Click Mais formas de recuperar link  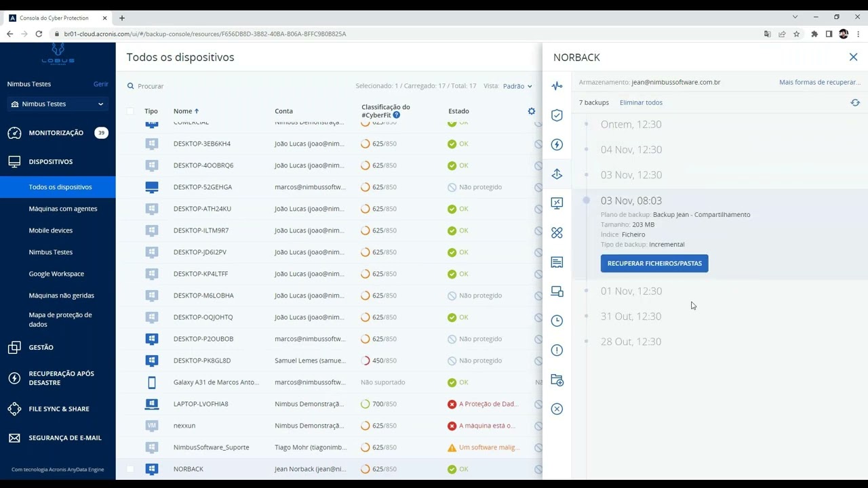819,82
